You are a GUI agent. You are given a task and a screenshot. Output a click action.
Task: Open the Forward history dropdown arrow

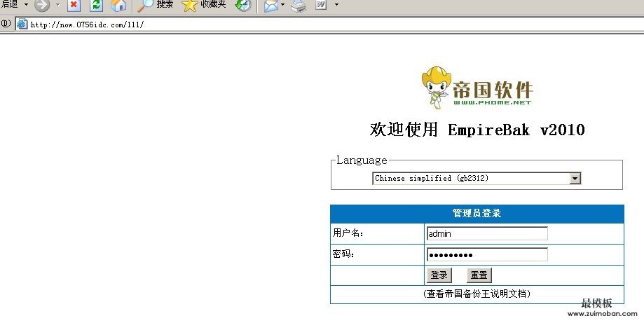[x=57, y=4]
